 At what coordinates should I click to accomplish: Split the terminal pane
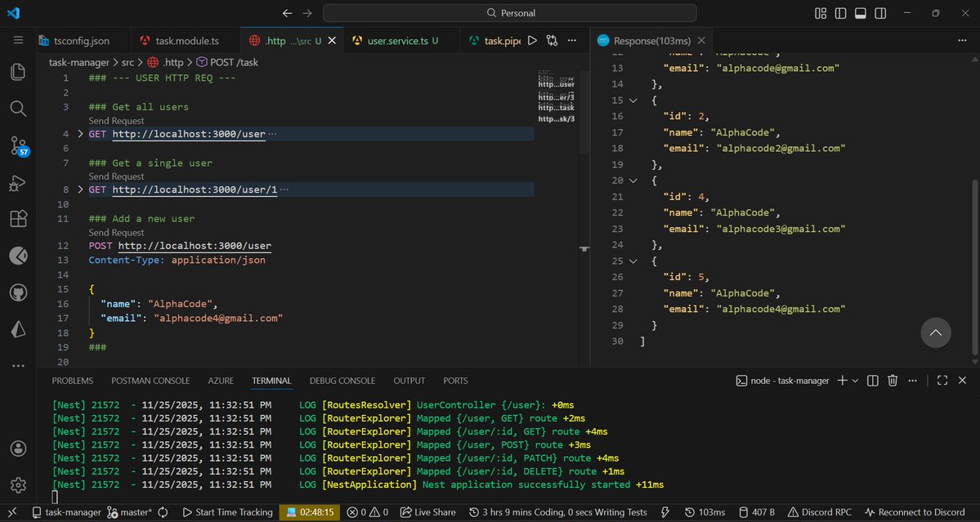[x=871, y=380]
